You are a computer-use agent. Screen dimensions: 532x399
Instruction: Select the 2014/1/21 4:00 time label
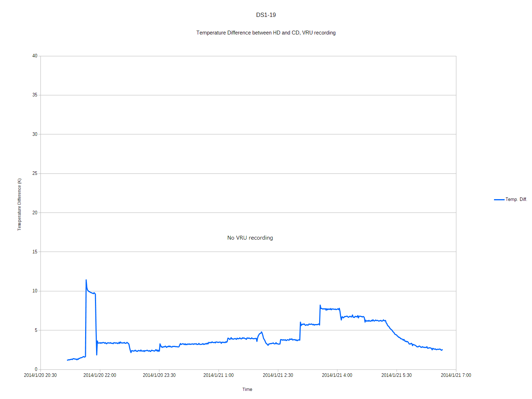(x=337, y=375)
